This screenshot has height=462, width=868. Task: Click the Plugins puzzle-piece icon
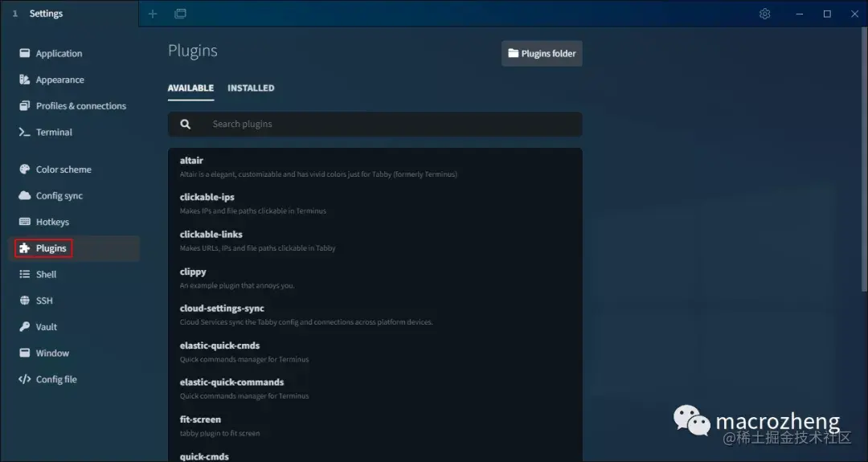24,248
